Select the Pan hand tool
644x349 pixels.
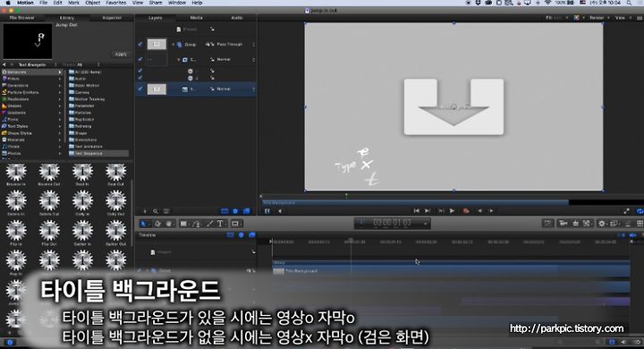click(169, 224)
